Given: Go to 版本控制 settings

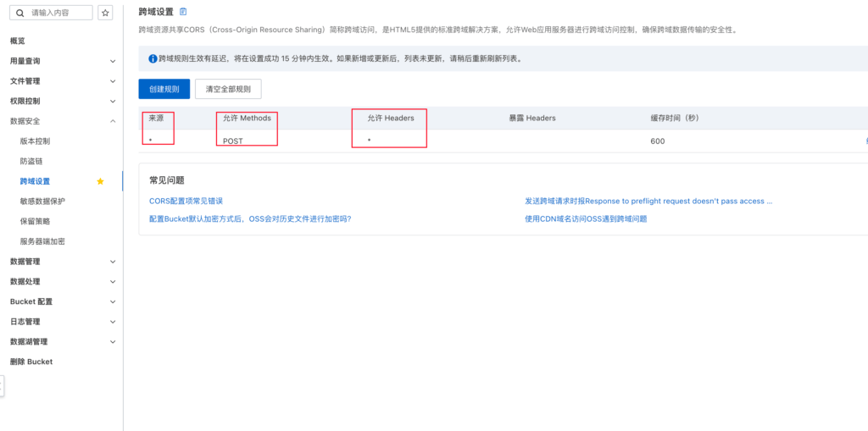Looking at the screenshot, I should tap(35, 141).
